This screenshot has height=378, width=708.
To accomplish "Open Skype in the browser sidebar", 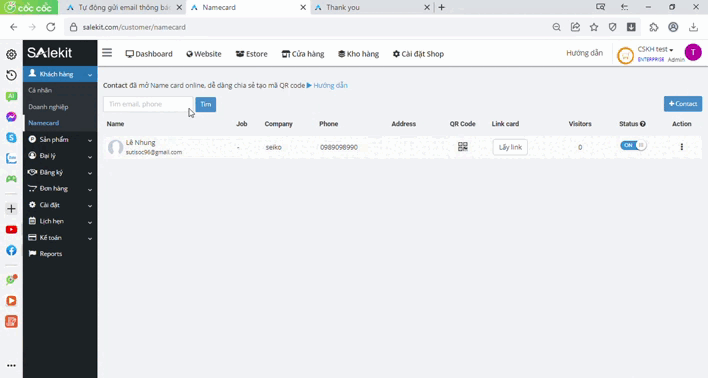I will point(11,138).
